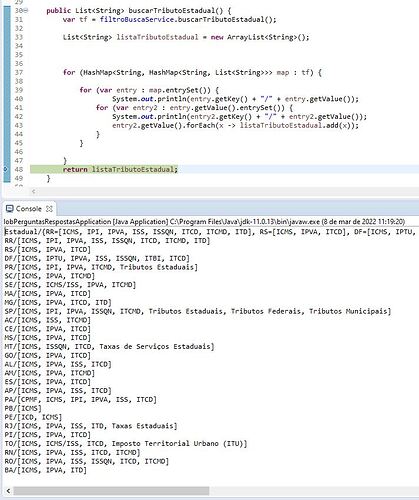The height and width of the screenshot is (500, 419).
Task: Click line number 37 in the gutter
Action: 19,72
